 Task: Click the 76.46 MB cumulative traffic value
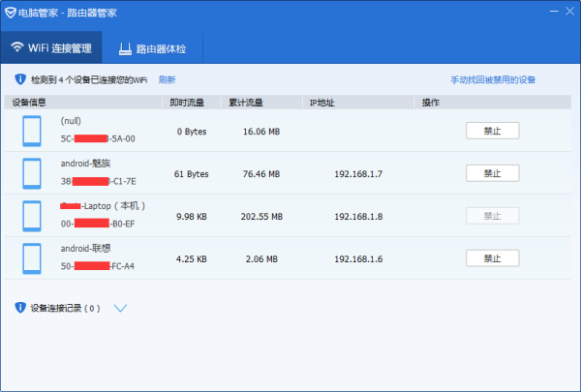click(261, 174)
